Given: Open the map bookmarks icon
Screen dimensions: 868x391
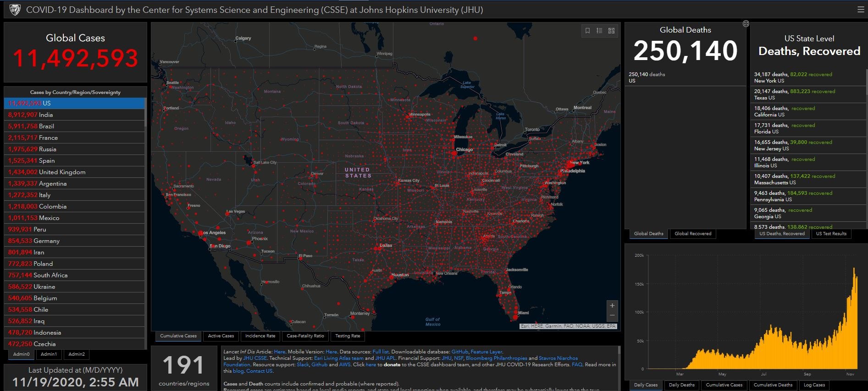Looking at the screenshot, I should click(587, 31).
